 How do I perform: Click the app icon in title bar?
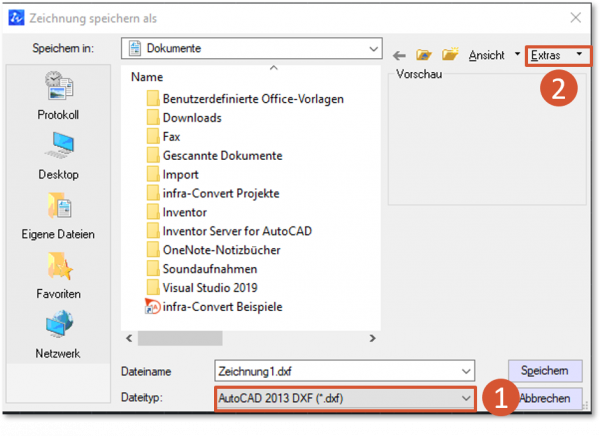[x=16, y=18]
